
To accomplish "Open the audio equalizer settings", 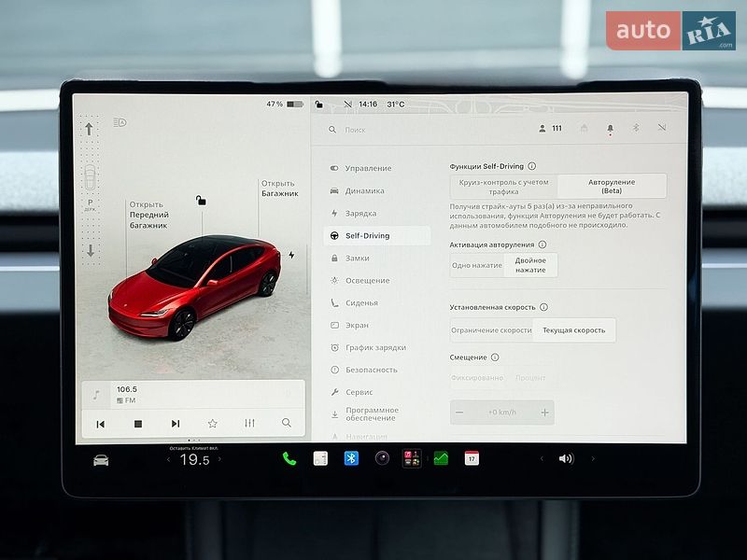I will 249,423.
